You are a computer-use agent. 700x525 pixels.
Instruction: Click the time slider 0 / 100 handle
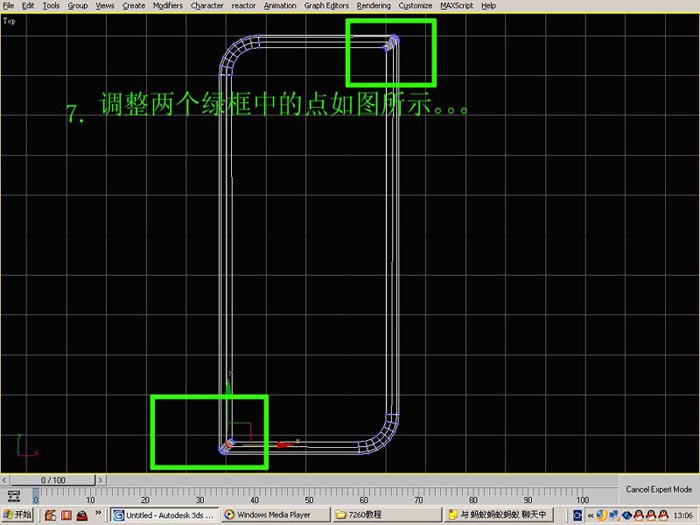(x=53, y=480)
